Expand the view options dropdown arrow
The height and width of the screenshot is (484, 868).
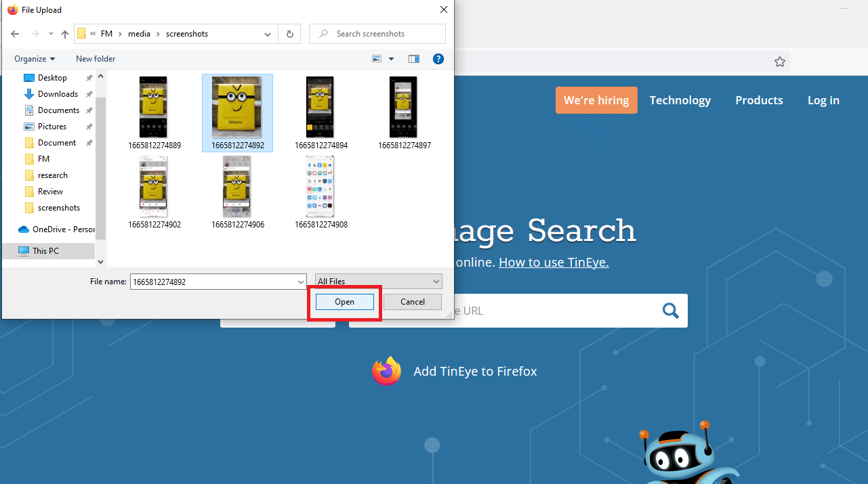[x=391, y=59]
